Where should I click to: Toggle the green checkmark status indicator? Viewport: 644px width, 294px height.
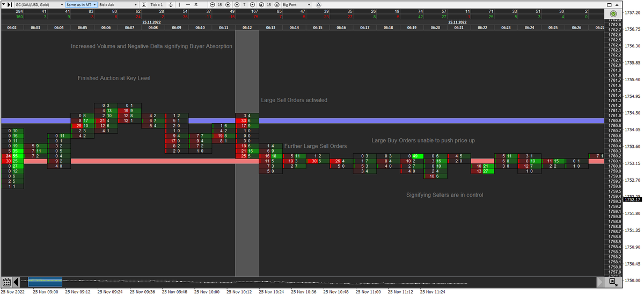613,13
